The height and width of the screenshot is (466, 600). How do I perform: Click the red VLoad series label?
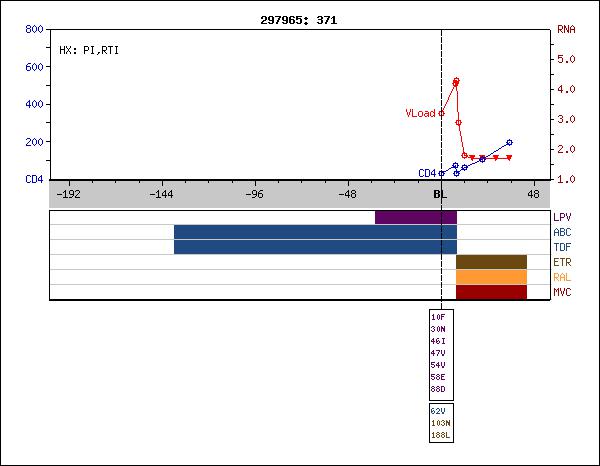pos(420,114)
